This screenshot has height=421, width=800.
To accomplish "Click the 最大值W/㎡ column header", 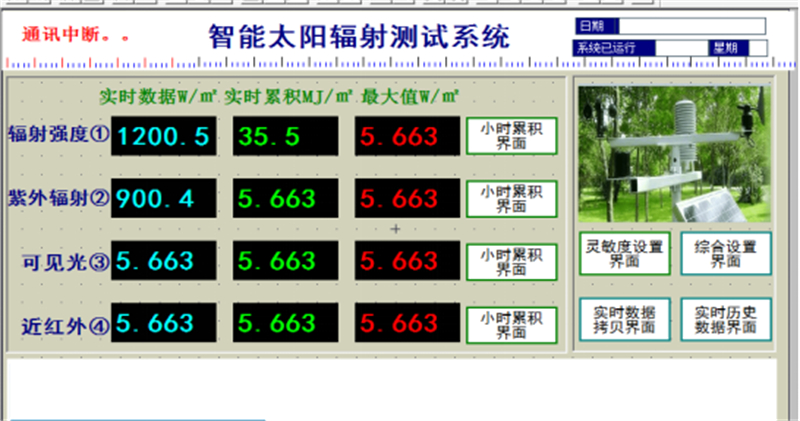I will click(x=410, y=96).
